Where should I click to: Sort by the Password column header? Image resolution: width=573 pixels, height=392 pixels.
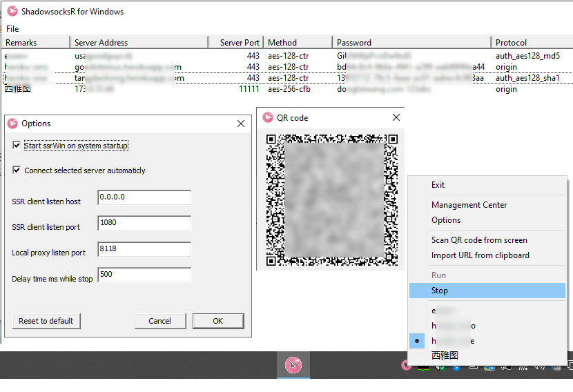pyautogui.click(x=411, y=42)
